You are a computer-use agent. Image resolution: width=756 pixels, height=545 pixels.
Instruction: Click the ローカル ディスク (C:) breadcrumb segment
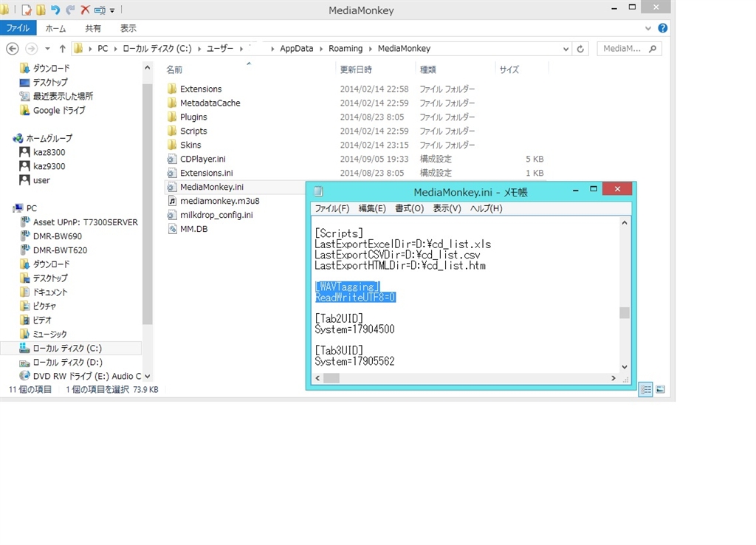click(x=157, y=49)
